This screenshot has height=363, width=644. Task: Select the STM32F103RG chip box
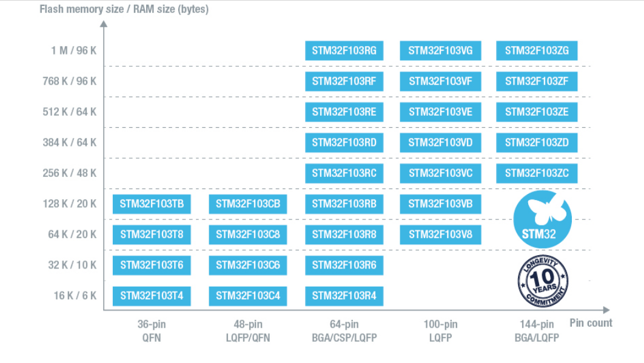click(344, 51)
